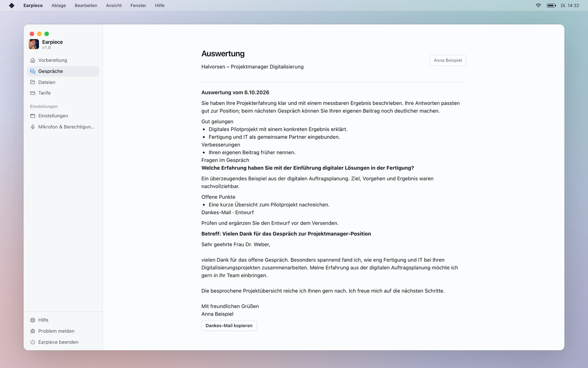Screen dimensions: 588x368
Task: Open the Hilfe menu in the menu bar
Action: pos(160,5)
